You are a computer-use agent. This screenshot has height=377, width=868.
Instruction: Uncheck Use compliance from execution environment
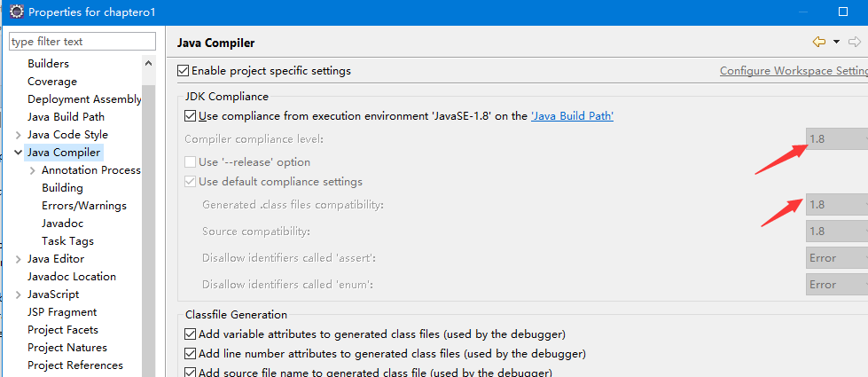coord(191,116)
